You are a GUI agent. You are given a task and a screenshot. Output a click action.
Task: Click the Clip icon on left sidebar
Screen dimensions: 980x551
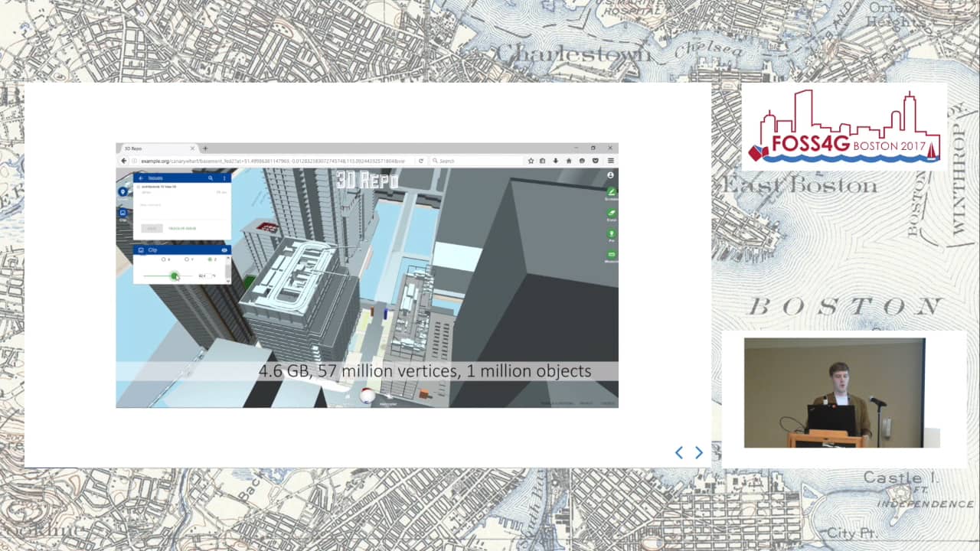(122, 213)
